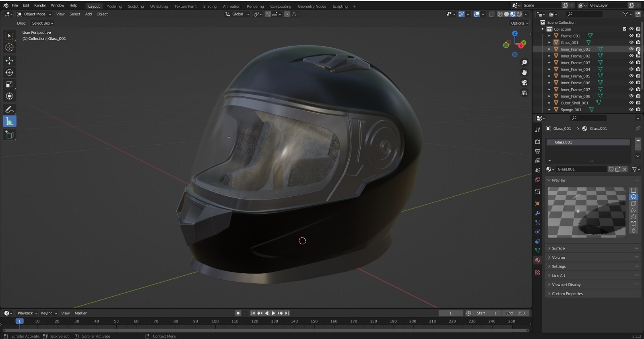Exclude Collection from view layer checkbox
This screenshot has height=339, width=644.
click(x=624, y=29)
